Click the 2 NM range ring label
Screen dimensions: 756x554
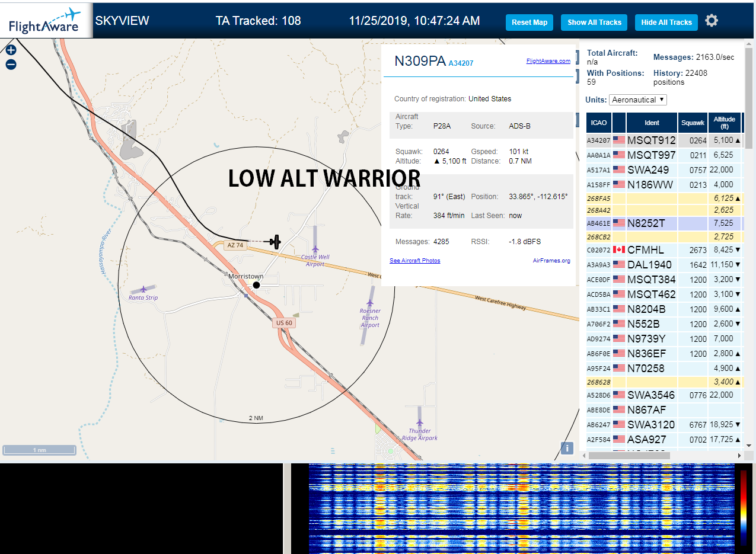pos(256,418)
